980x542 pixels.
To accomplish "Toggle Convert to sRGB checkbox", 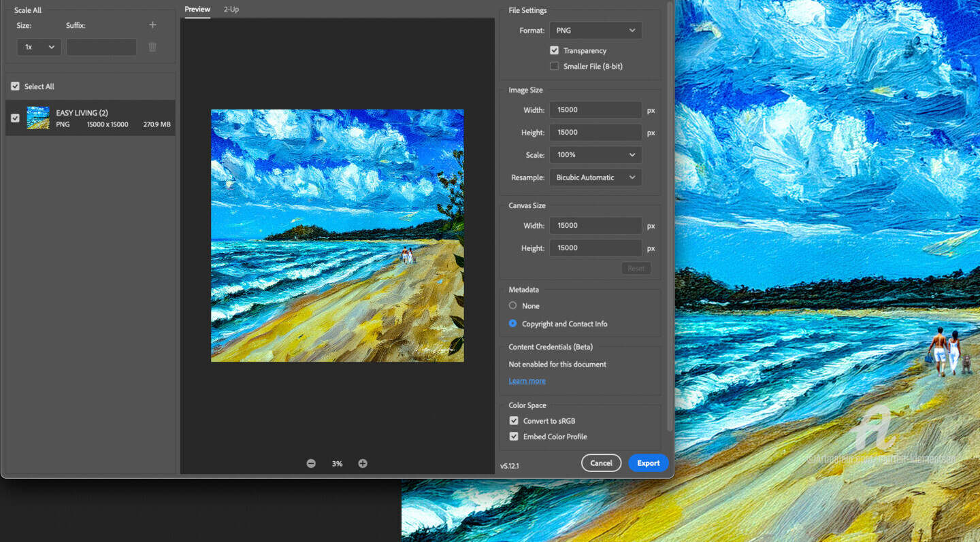I will click(x=514, y=421).
